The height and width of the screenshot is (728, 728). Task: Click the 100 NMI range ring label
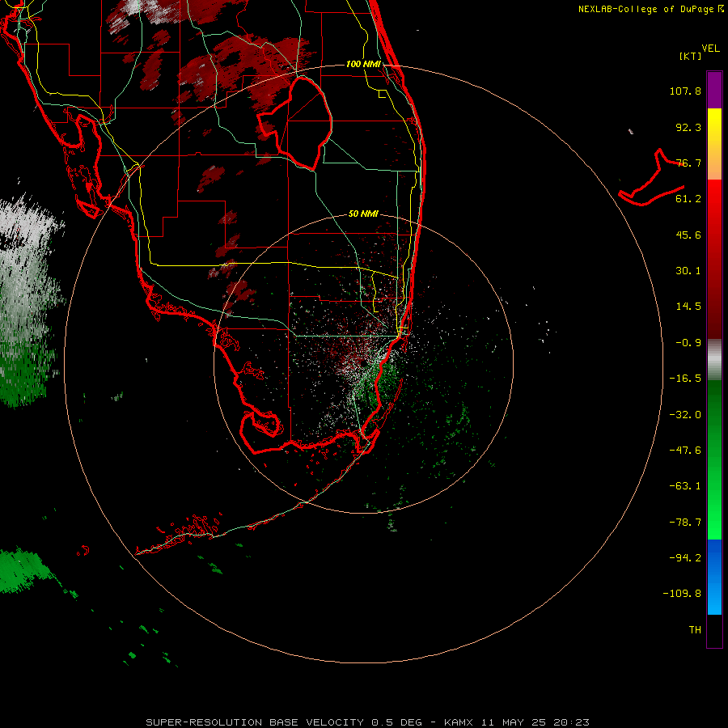point(363,64)
